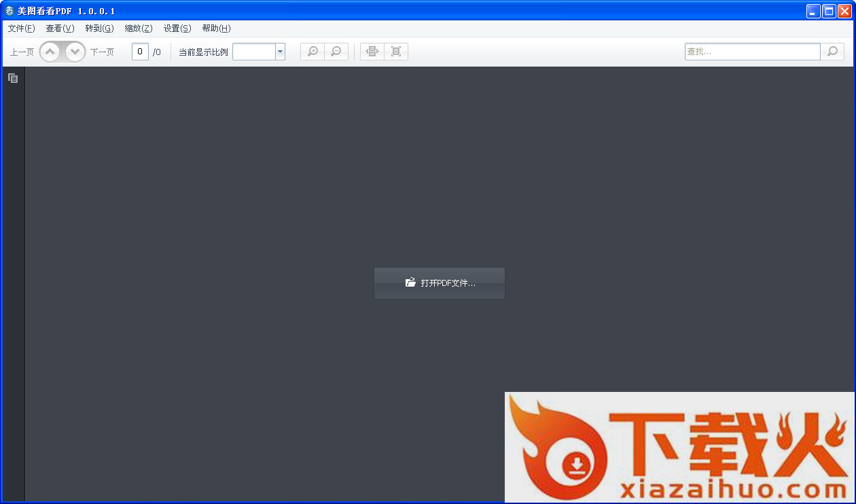The height and width of the screenshot is (504, 856).
Task: Select the fit page icon
Action: [396, 52]
